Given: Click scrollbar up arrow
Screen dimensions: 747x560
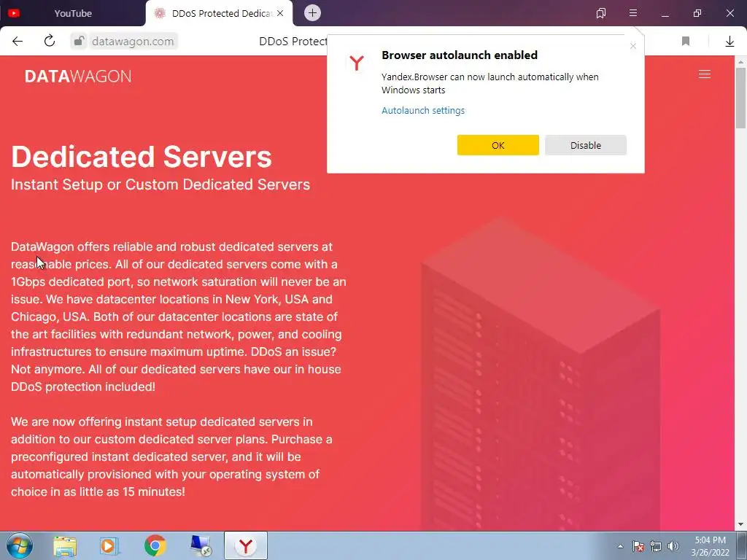Looking at the screenshot, I should (x=740, y=62).
